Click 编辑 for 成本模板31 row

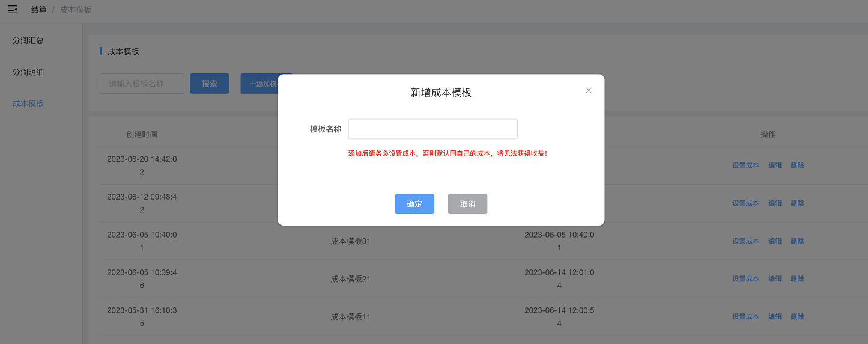[x=775, y=241]
